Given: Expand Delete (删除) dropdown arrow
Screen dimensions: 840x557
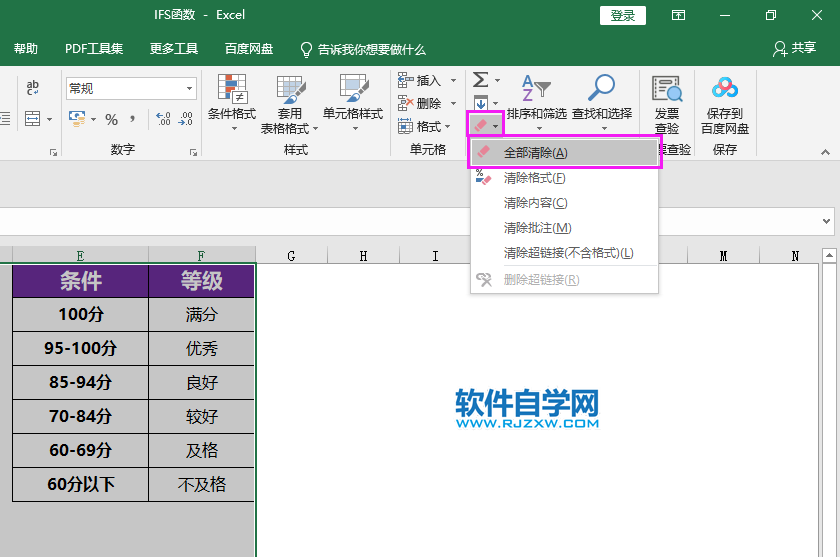Looking at the screenshot, I should click(453, 103).
